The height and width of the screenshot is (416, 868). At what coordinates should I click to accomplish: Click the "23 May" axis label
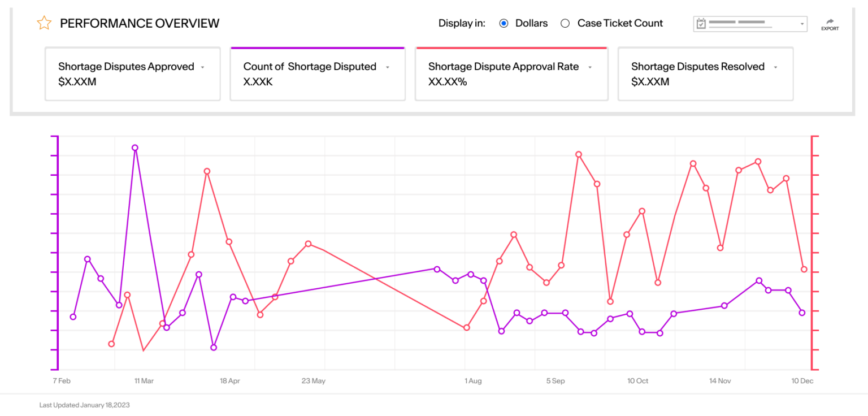coord(314,381)
